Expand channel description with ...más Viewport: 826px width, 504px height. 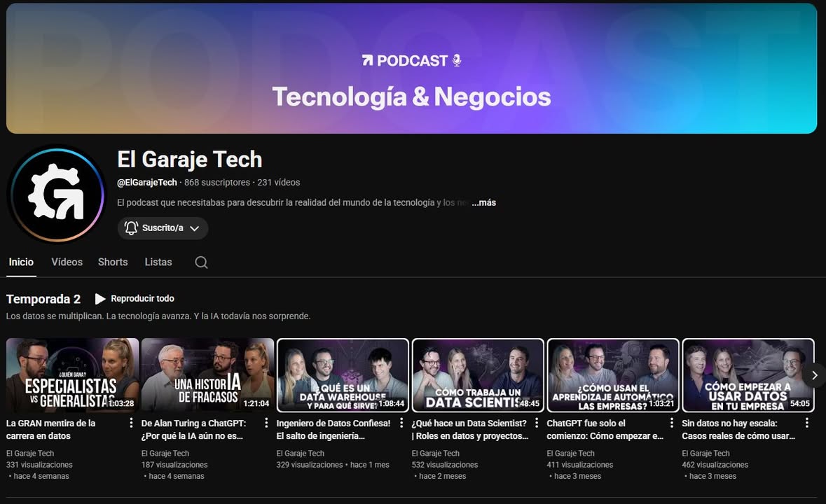[x=483, y=202]
